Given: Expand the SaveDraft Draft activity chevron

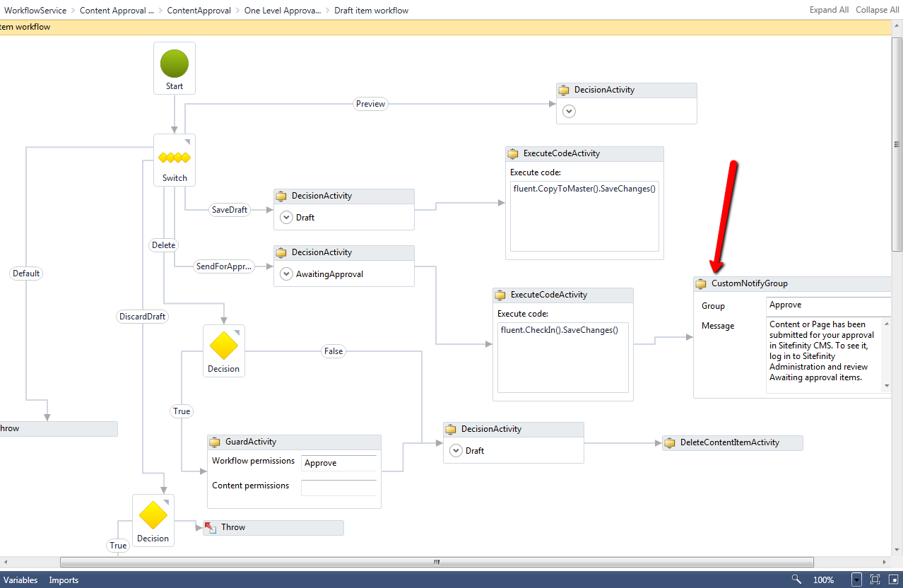Looking at the screenshot, I should pyautogui.click(x=286, y=217).
